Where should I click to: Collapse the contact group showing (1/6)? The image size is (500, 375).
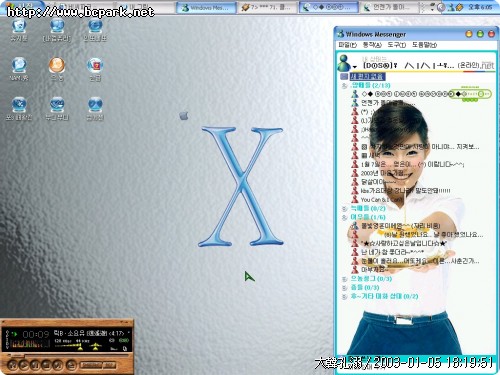(x=344, y=217)
